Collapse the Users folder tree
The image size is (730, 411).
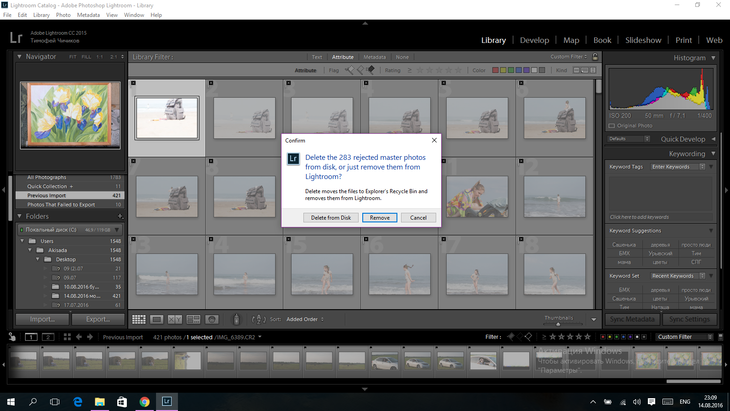(22, 241)
